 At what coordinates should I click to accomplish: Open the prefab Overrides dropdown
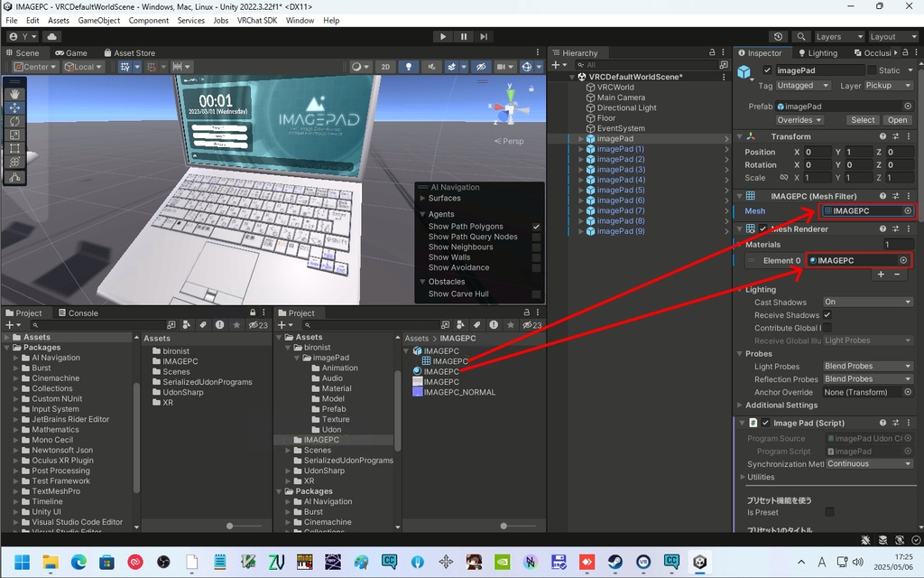pos(799,120)
